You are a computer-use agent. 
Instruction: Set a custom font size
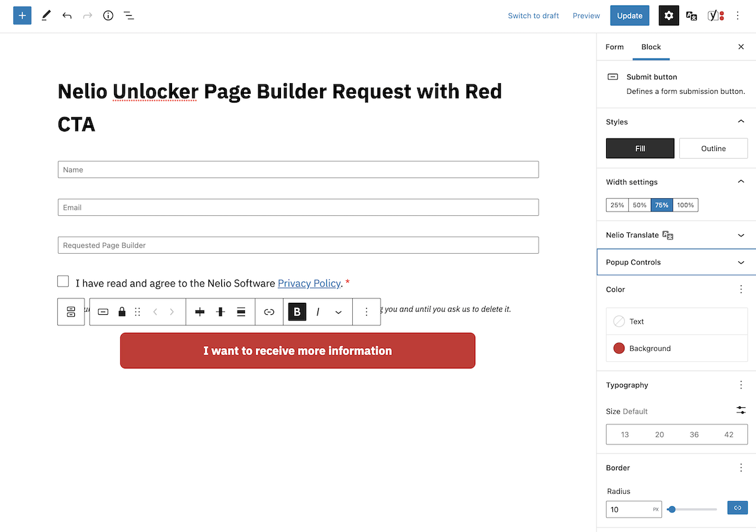click(x=741, y=410)
